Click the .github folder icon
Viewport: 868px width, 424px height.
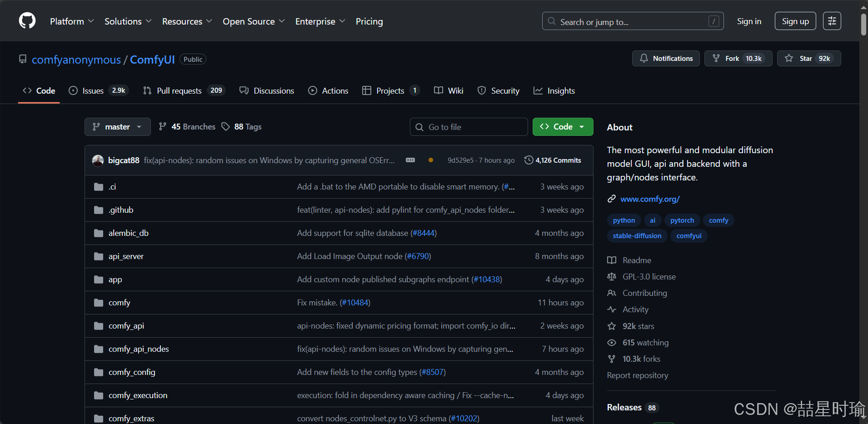pyautogui.click(x=99, y=210)
